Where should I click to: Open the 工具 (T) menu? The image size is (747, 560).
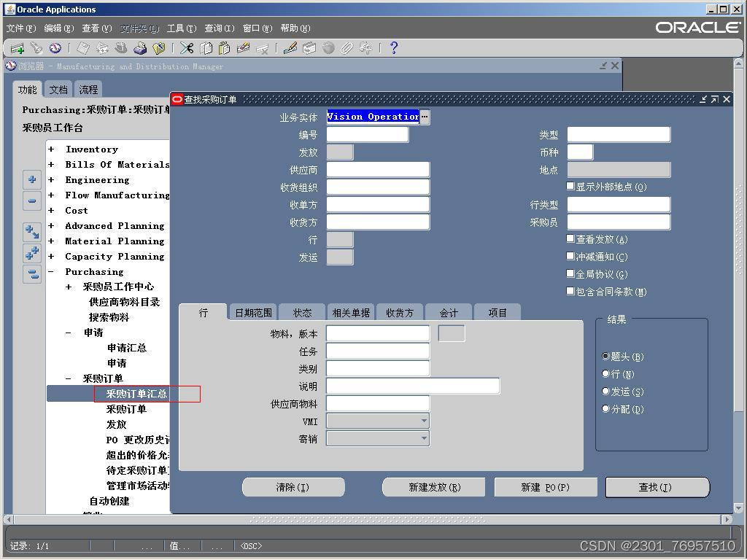pyautogui.click(x=182, y=28)
